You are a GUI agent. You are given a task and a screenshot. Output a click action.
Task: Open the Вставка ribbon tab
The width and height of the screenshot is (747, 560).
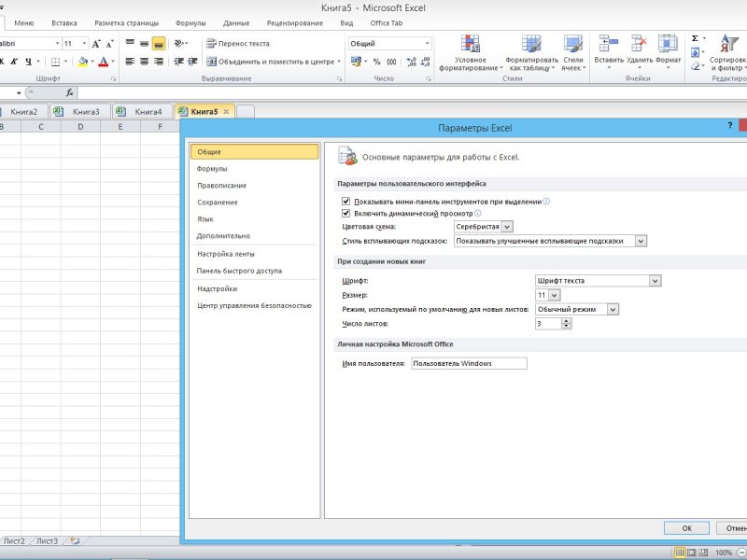(x=64, y=22)
